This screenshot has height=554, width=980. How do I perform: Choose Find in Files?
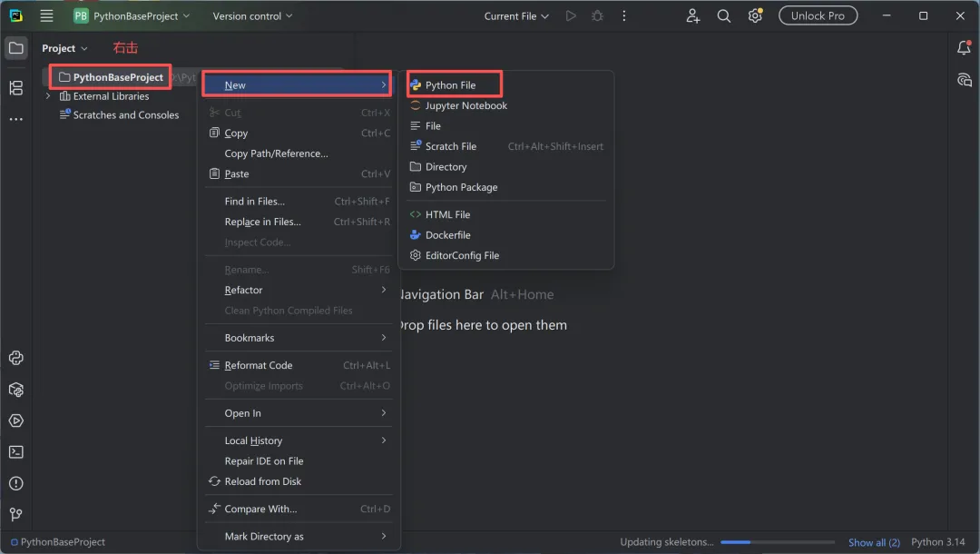[299, 202]
